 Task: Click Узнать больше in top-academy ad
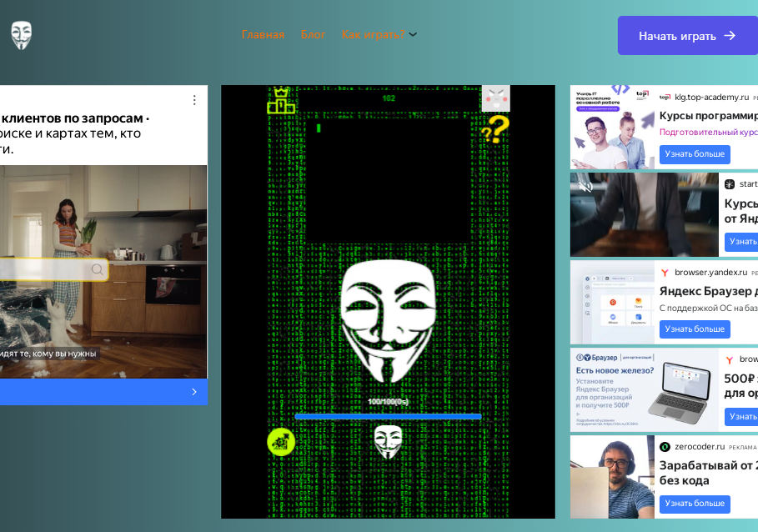coord(695,154)
